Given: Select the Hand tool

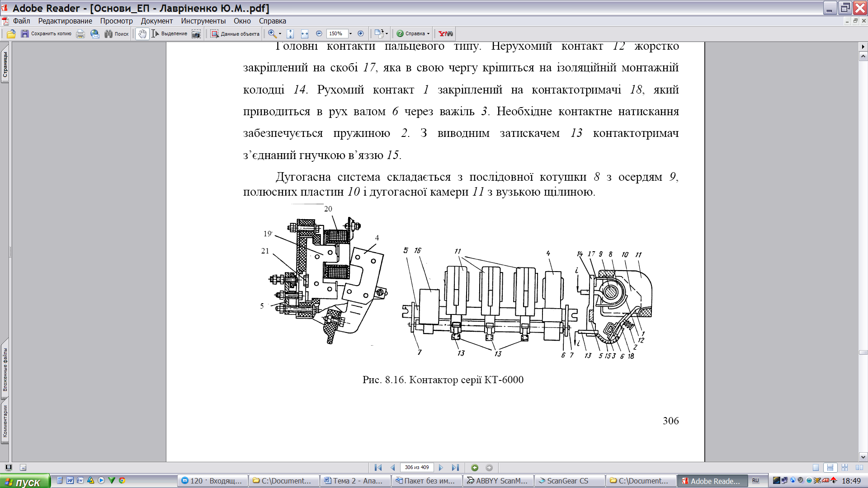Looking at the screenshot, I should [x=142, y=34].
